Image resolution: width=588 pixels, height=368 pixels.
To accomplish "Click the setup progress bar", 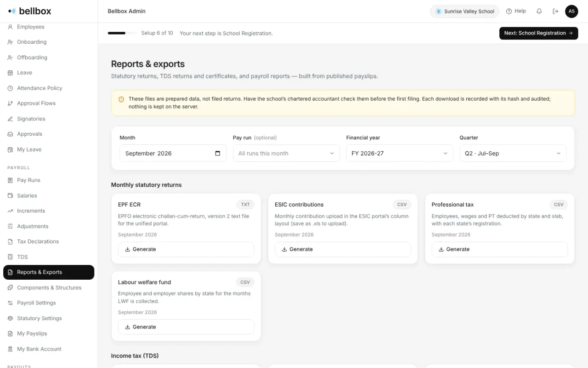I will pyautogui.click(x=122, y=33).
